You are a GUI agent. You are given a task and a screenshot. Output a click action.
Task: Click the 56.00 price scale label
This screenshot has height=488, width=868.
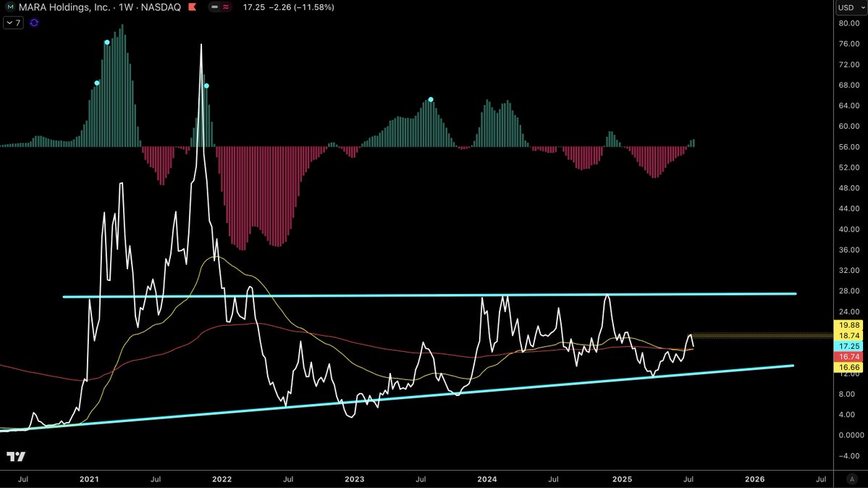coord(848,147)
